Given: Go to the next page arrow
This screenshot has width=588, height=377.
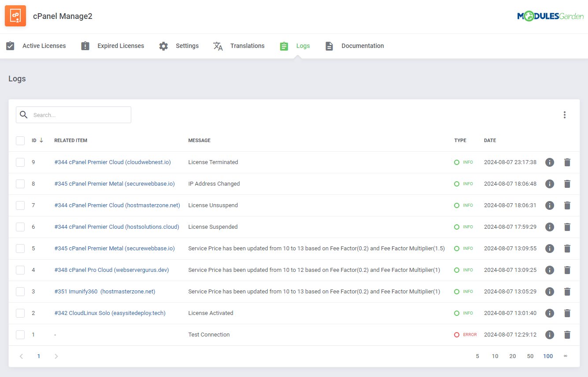Looking at the screenshot, I should tap(56, 356).
